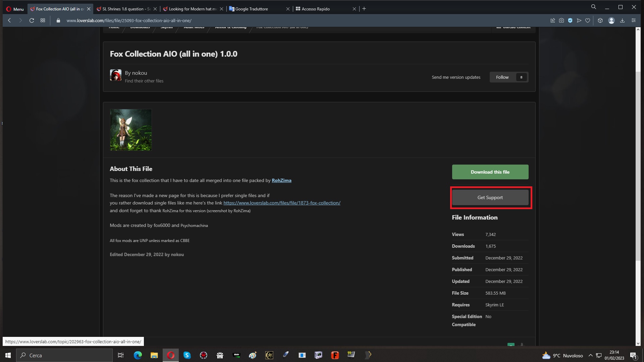Toggle the ad blocker shield icon
644x362 pixels.
[570, 20]
